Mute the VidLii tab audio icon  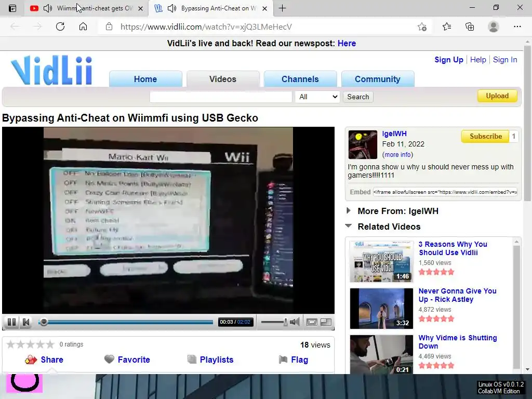click(x=172, y=8)
